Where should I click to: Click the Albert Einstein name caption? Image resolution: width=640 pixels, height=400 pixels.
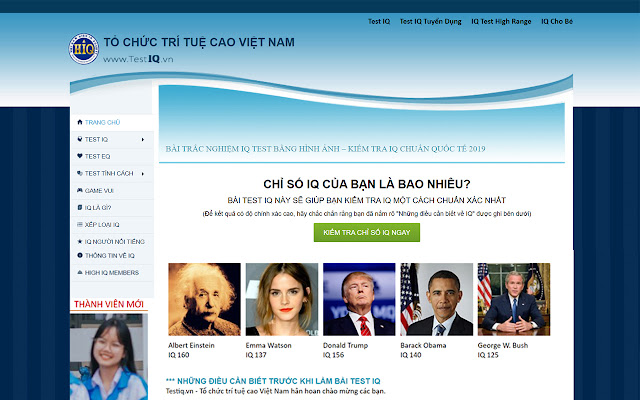tap(191, 345)
